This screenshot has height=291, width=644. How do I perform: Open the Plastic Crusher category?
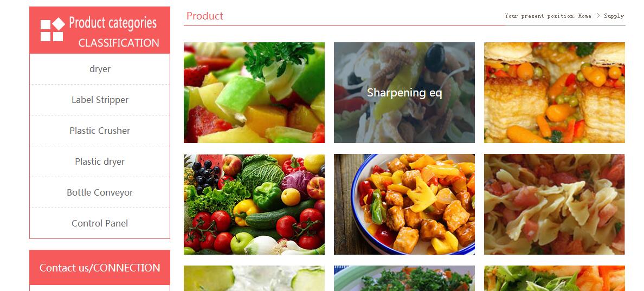click(x=100, y=131)
